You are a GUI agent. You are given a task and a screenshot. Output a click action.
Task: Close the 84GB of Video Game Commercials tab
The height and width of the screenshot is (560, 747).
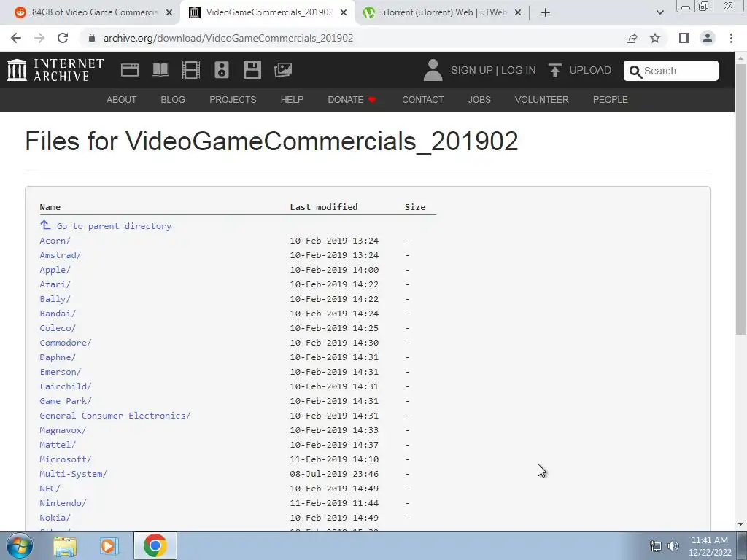[169, 12]
